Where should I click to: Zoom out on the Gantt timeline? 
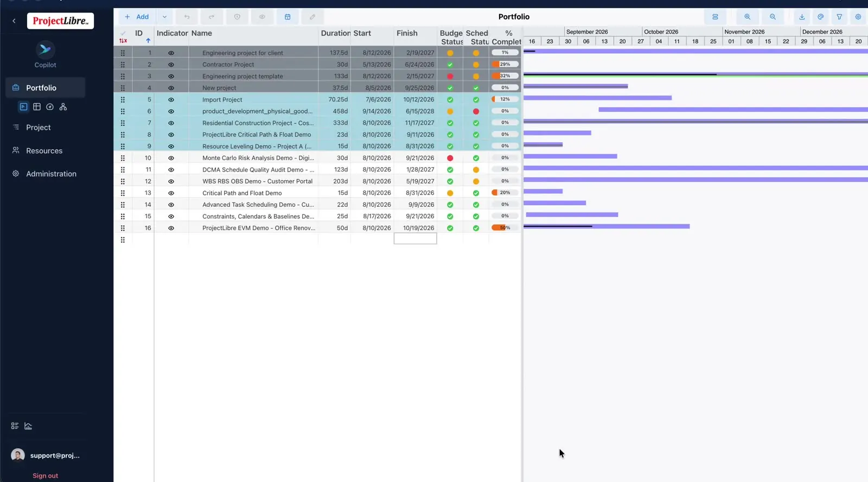pyautogui.click(x=773, y=17)
